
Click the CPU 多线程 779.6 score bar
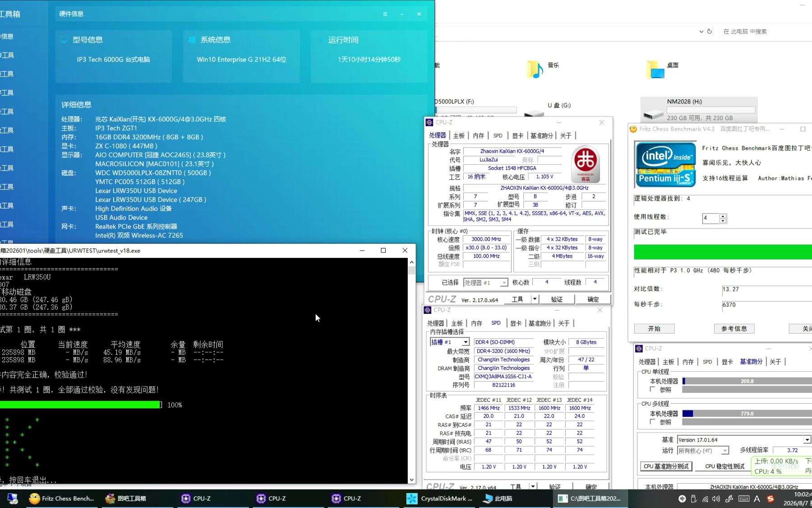747,414
